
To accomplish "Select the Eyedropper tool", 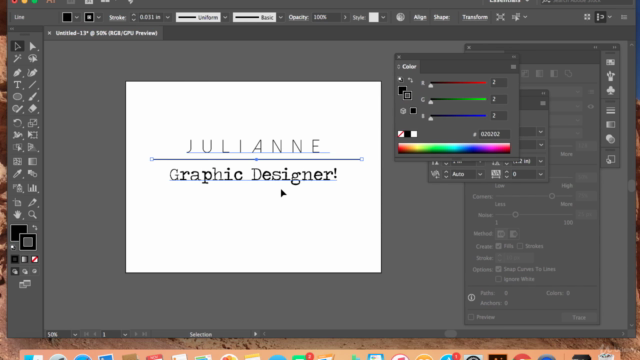I will [x=17, y=174].
